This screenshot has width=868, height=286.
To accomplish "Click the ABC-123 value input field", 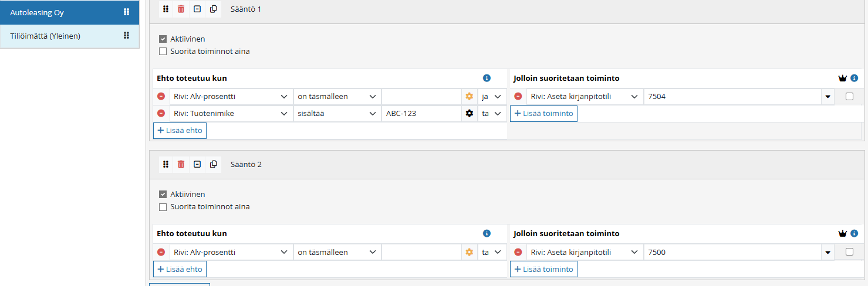I will pyautogui.click(x=421, y=114).
